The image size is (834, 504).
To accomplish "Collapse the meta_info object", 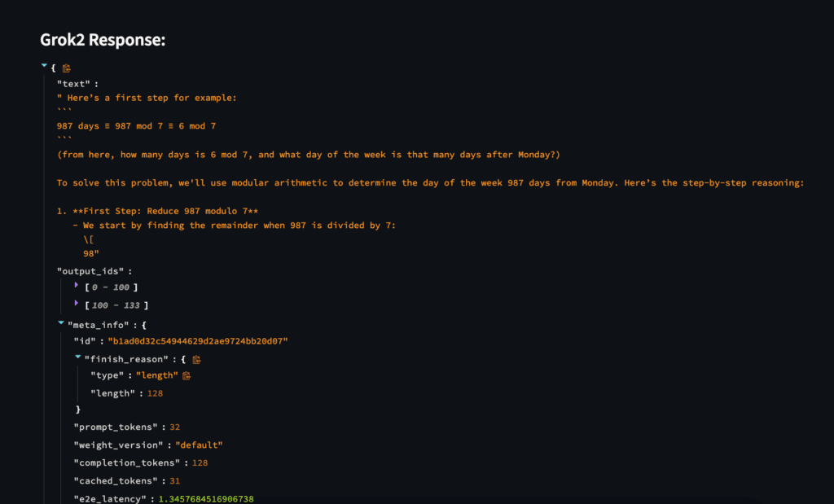I will click(x=61, y=322).
